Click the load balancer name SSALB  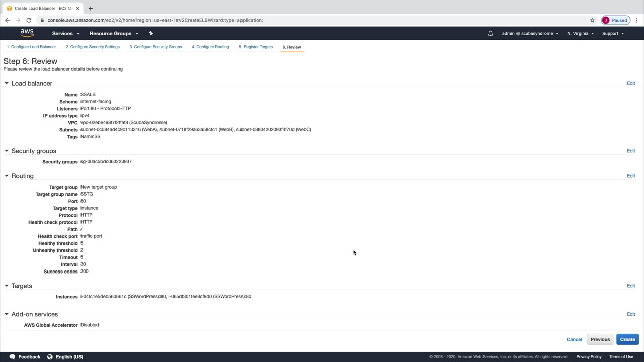[x=88, y=94]
